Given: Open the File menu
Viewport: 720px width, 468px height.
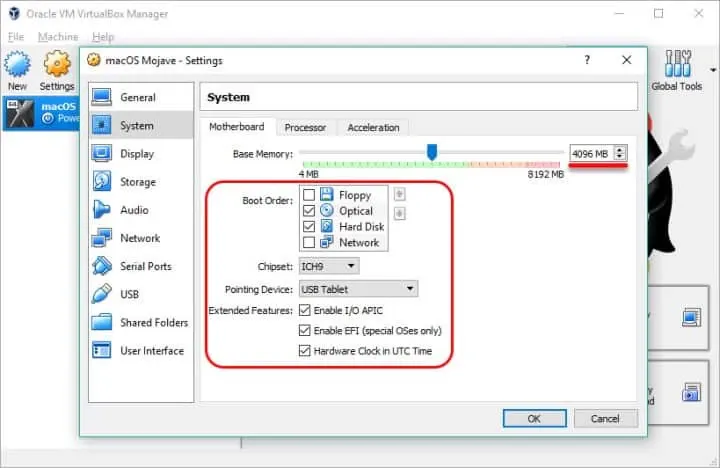Looking at the screenshot, I should click(16, 37).
